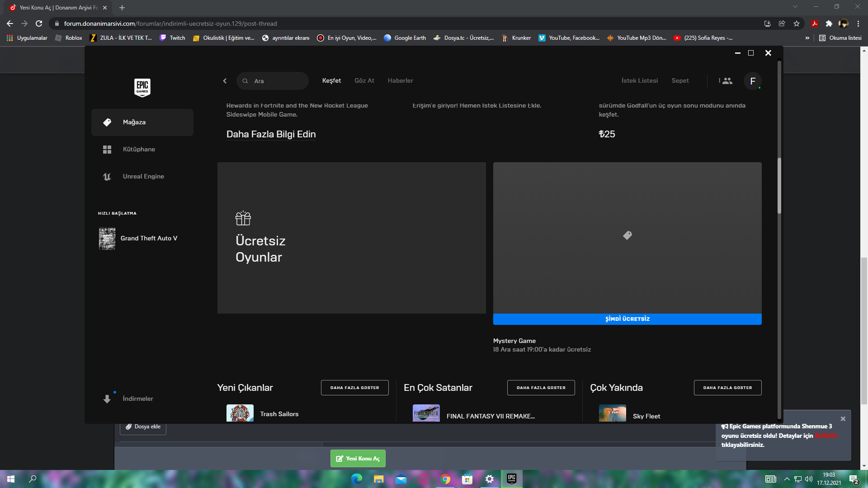
Task: Open the Sepet cart link
Action: pos(680,81)
